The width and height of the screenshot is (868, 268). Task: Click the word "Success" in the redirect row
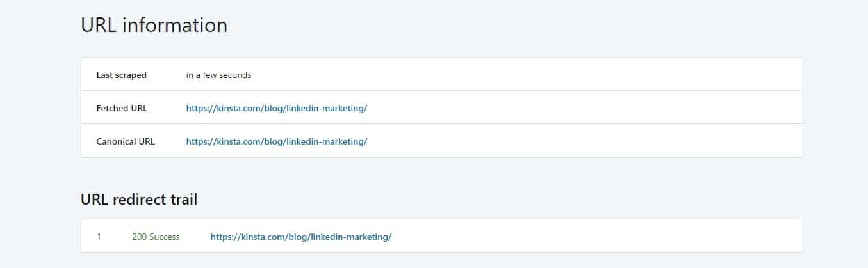[165, 237]
